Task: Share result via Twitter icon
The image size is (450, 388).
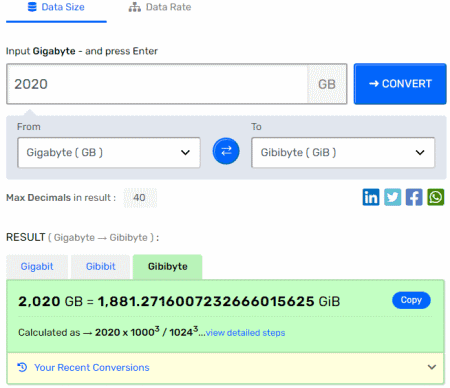Action: [x=392, y=197]
